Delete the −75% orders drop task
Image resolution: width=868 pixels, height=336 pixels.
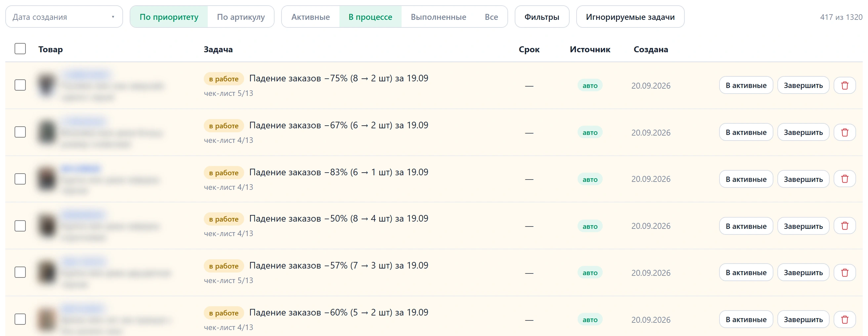coord(845,85)
